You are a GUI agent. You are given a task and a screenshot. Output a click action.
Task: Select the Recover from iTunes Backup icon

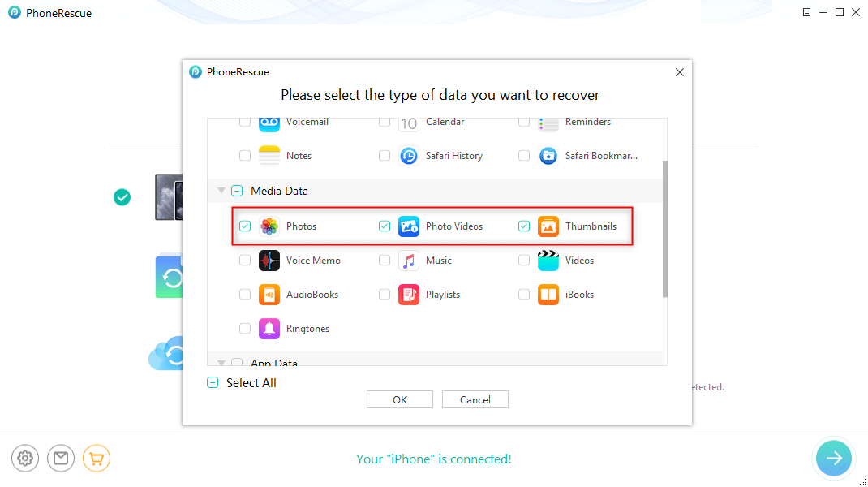[169, 276]
